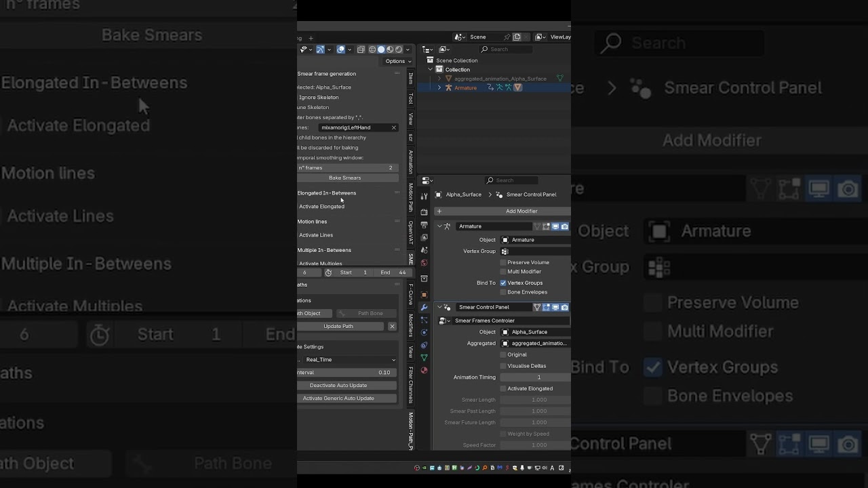Image resolution: width=868 pixels, height=488 pixels.
Task: Open the Item sidebar tab
Action: click(x=410, y=79)
